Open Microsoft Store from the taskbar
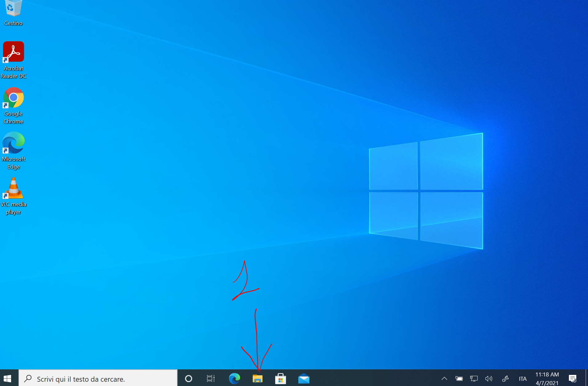This screenshot has width=588, height=386. point(280,379)
